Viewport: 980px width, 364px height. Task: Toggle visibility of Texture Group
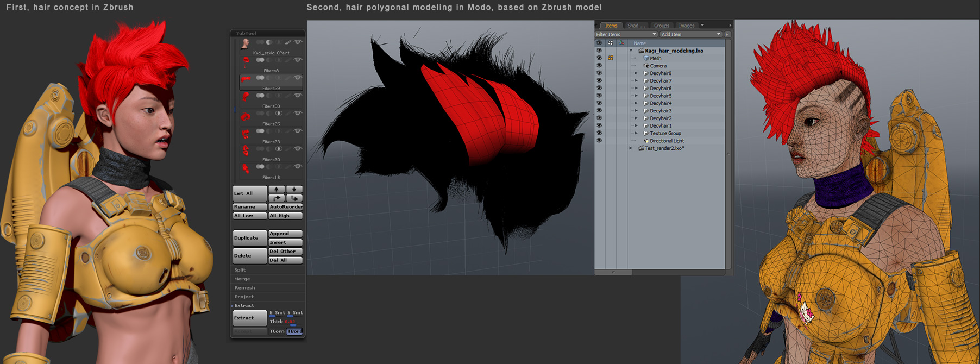tap(599, 133)
